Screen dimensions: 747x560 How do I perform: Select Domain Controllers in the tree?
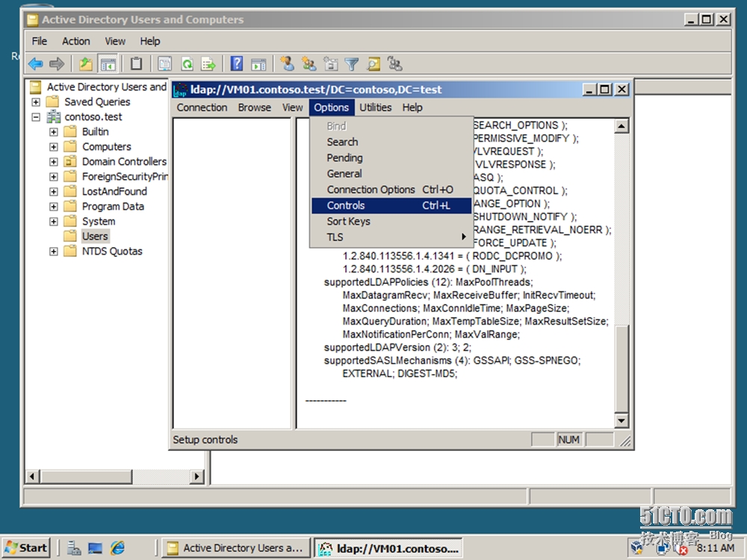124,162
